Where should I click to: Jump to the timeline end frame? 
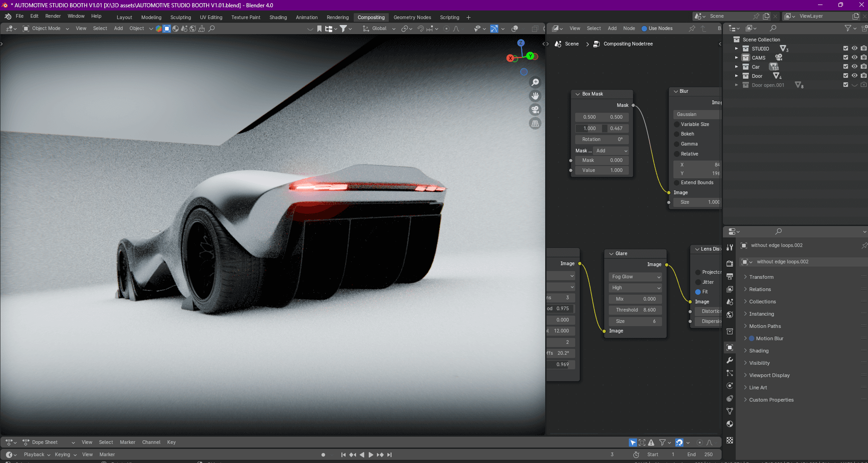[389, 454]
